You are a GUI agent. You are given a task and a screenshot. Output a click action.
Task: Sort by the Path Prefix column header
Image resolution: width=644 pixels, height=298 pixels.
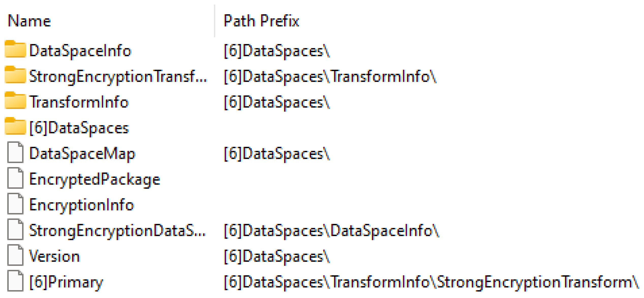pos(261,21)
